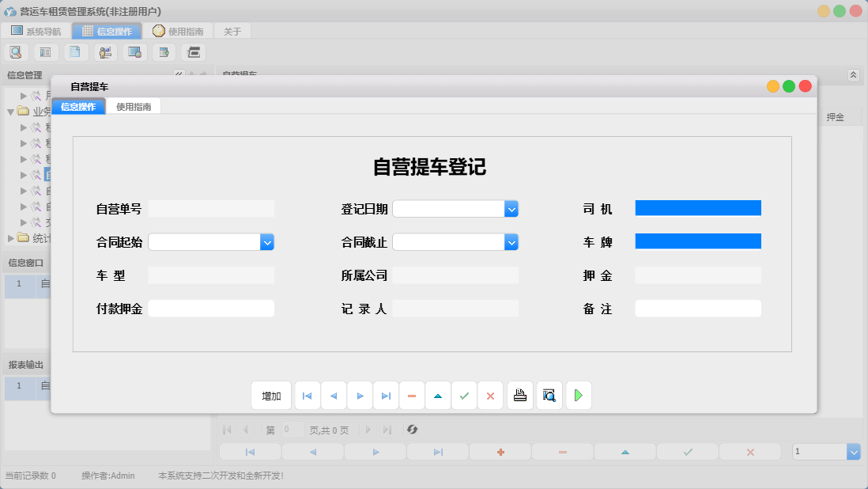The width and height of the screenshot is (868, 489).
Task: Click the document icon in the main toolbar
Action: click(75, 51)
